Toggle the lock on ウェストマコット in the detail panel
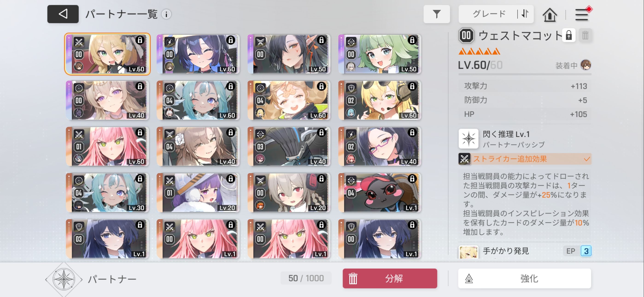644x297 pixels. tap(569, 35)
